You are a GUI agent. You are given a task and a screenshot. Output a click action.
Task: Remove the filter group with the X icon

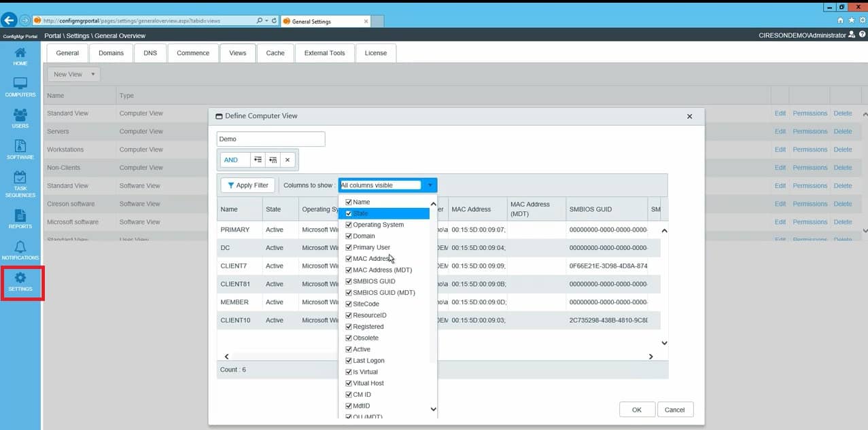coord(288,160)
